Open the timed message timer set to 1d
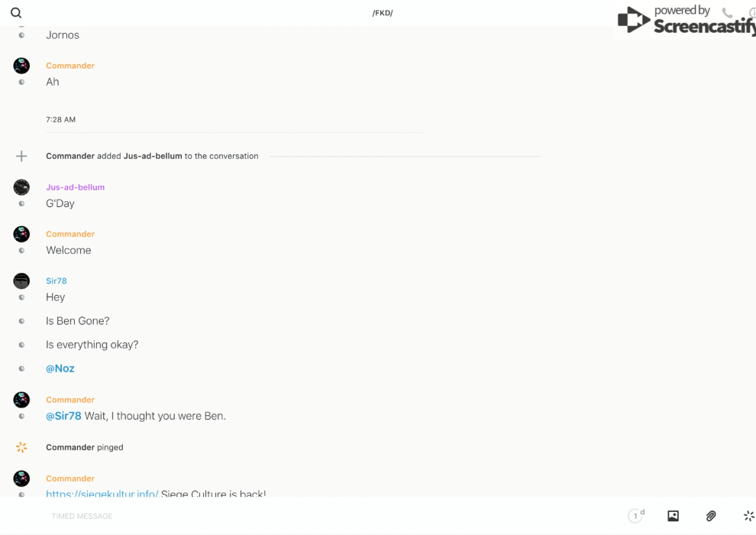This screenshot has width=756, height=535. (x=635, y=516)
